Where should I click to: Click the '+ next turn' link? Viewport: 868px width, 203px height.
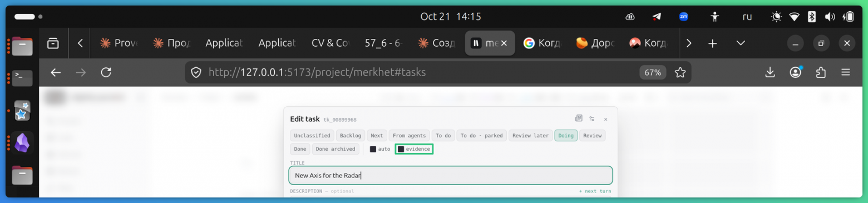(595, 191)
